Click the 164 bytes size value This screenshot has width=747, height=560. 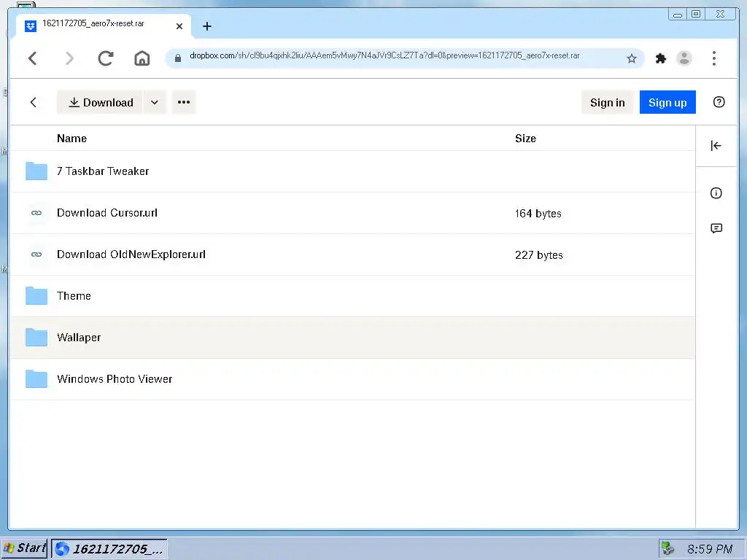pyautogui.click(x=538, y=214)
